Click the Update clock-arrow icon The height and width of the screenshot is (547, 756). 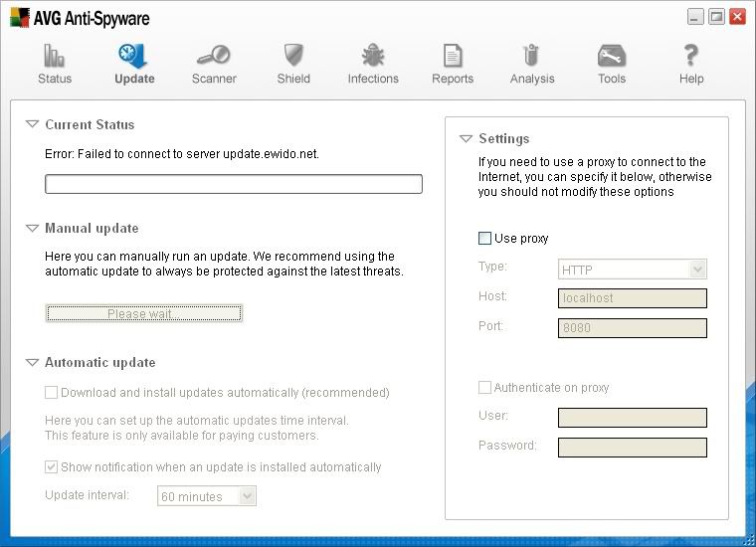(133, 55)
